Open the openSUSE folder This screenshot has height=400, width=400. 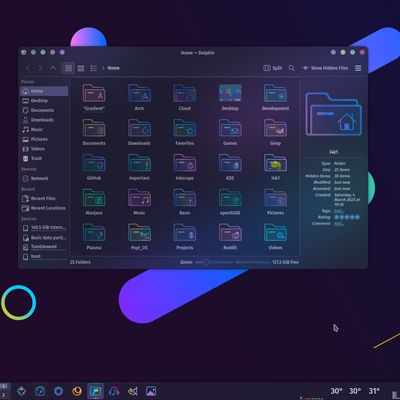(230, 202)
